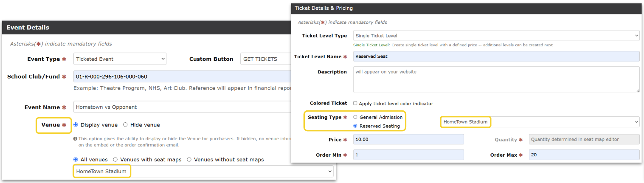
Task: Click the Custom Button field
Action: coord(265,59)
